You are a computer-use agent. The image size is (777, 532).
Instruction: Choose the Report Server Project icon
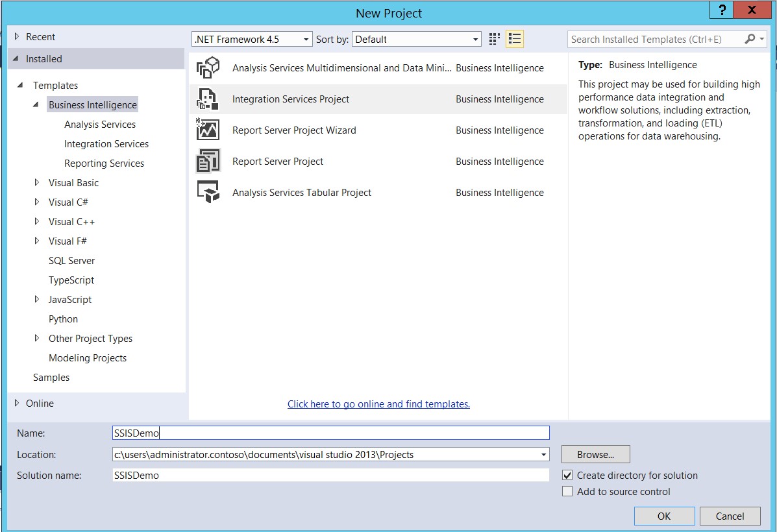(x=208, y=162)
